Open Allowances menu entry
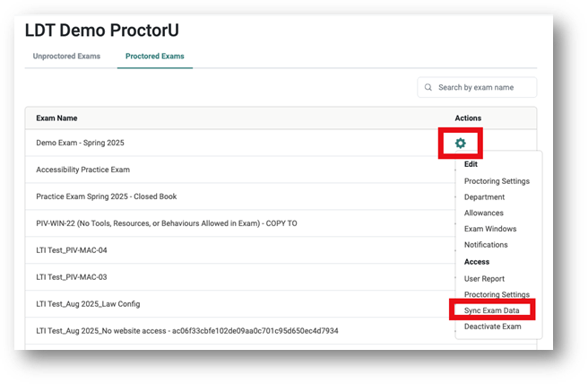Viewport: 588px width, 384px height. 484,214
